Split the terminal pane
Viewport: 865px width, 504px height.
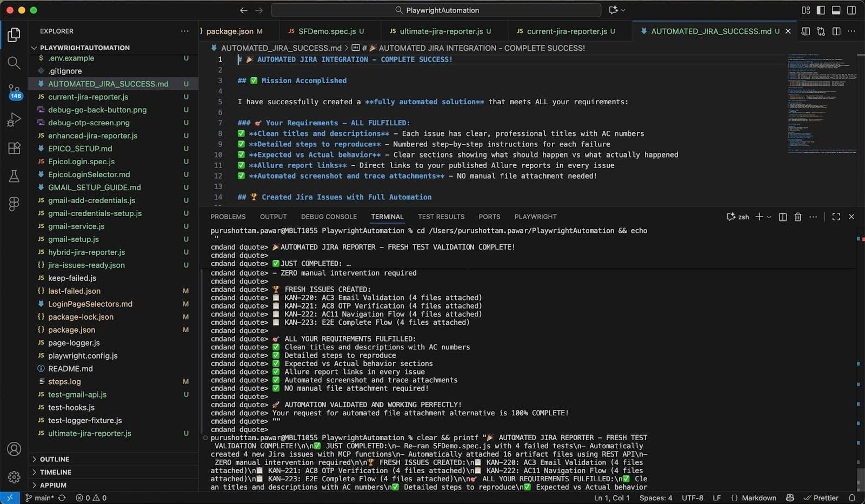782,217
